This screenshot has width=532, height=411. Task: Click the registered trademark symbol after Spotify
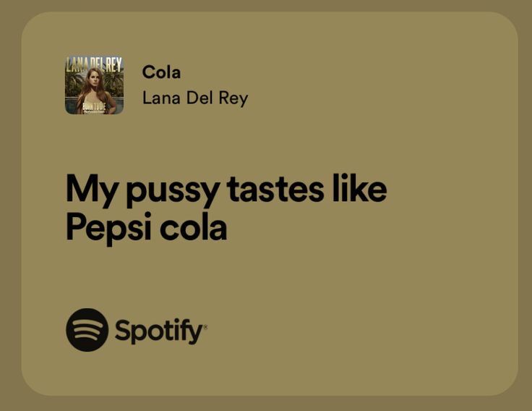click(205, 326)
